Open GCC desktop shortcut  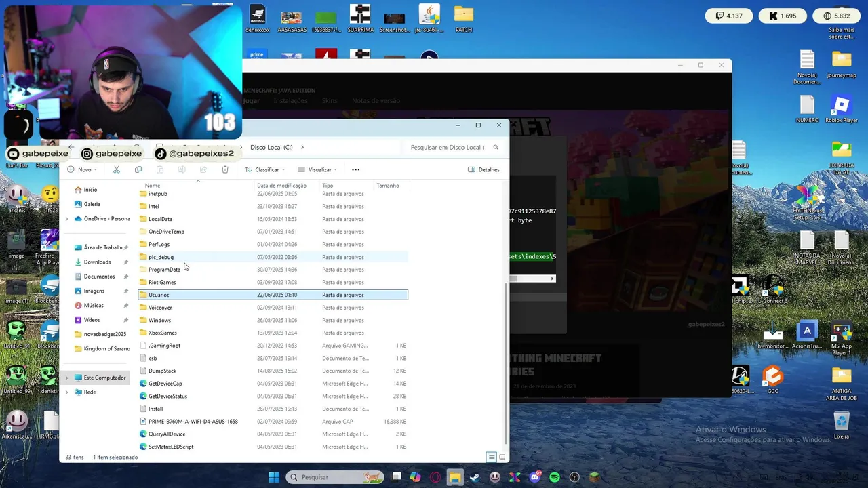click(x=773, y=380)
